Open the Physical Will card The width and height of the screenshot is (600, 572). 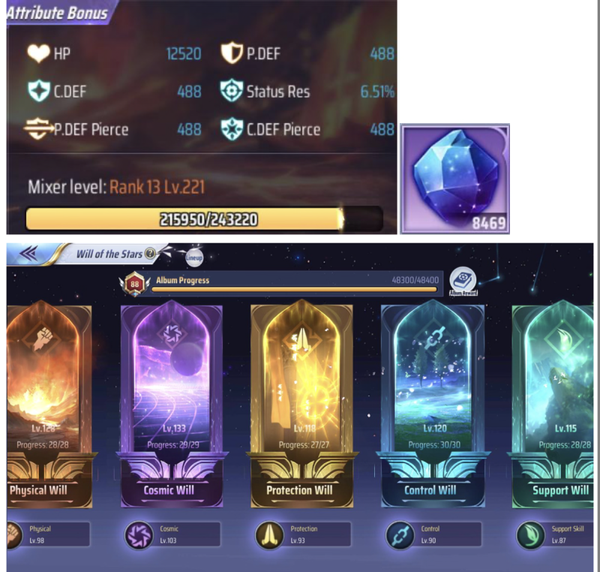coord(49,404)
